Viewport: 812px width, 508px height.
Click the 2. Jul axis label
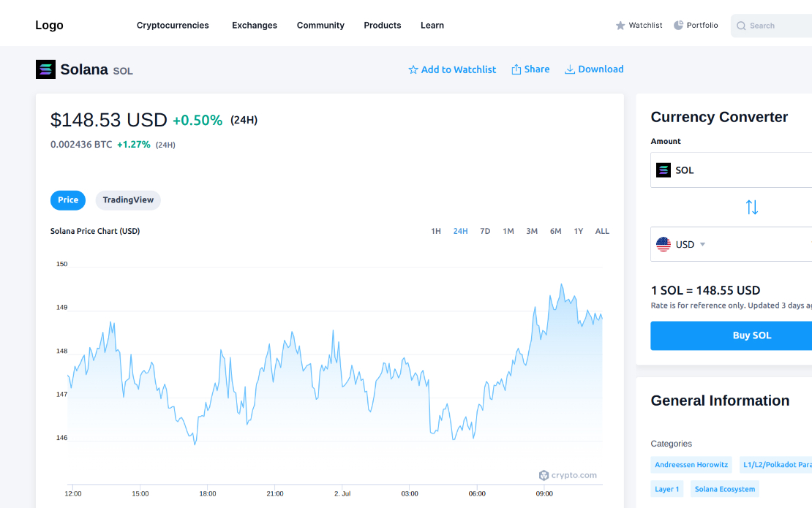[x=342, y=493]
